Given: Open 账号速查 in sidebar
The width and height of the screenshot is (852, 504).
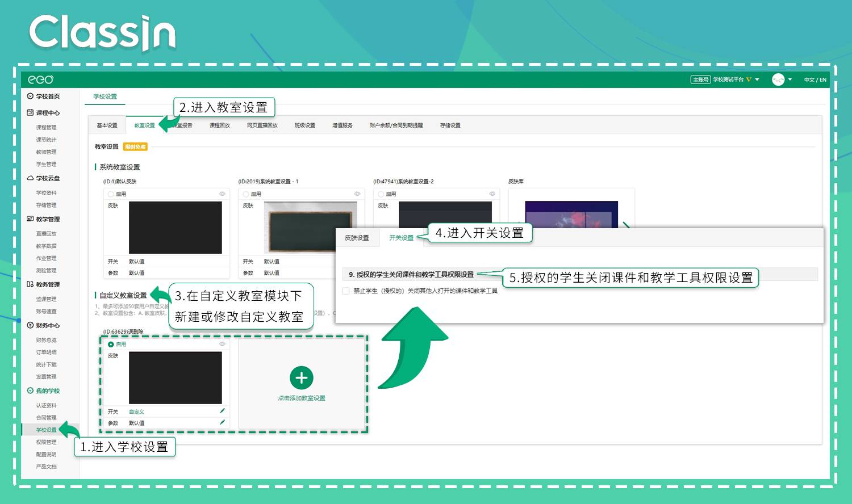Looking at the screenshot, I should [47, 312].
